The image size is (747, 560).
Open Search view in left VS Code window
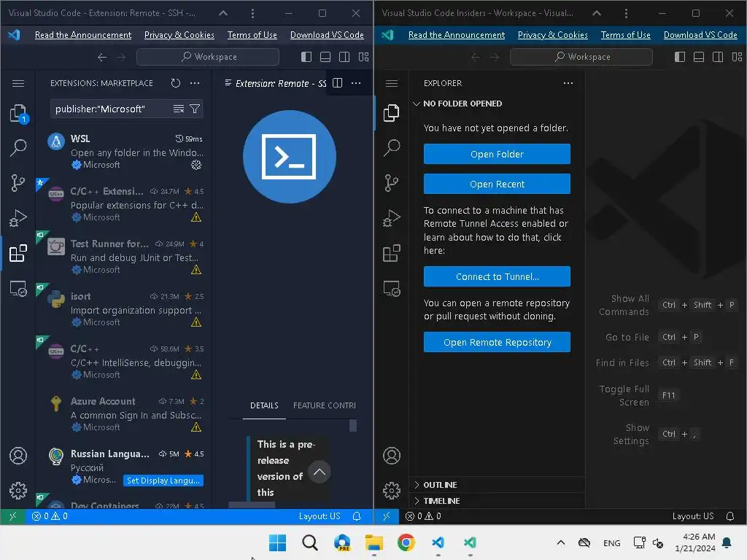point(18,147)
